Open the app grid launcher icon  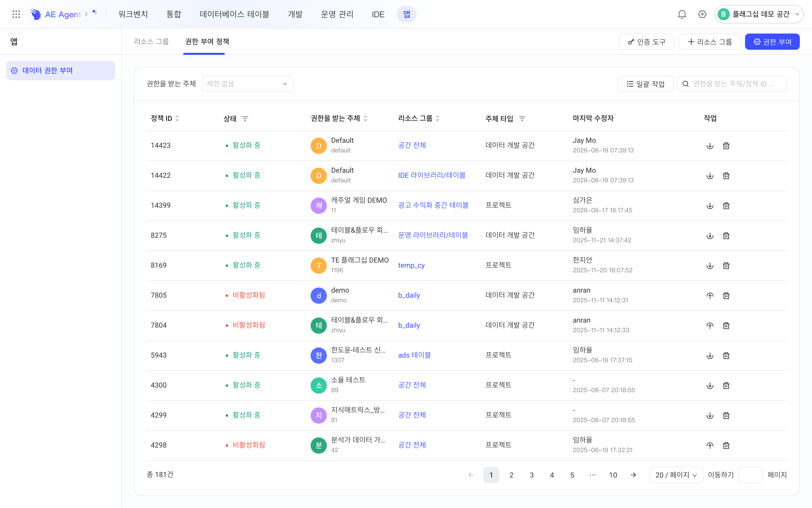16,14
